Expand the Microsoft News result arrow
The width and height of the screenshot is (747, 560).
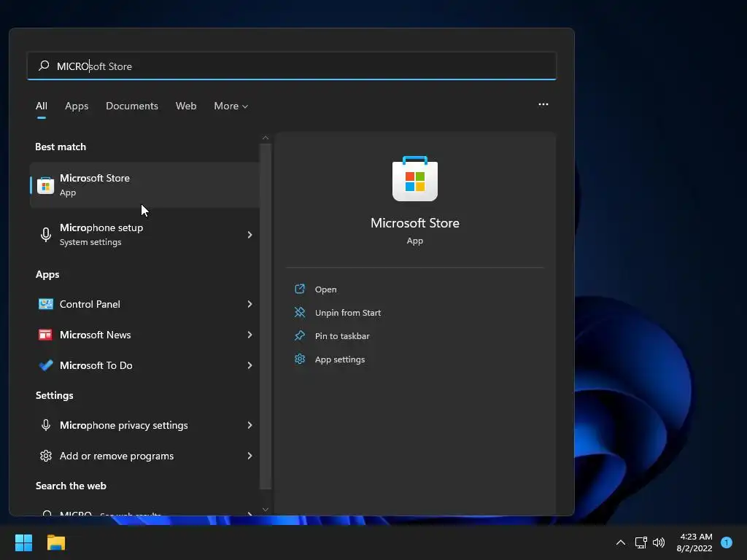click(249, 335)
